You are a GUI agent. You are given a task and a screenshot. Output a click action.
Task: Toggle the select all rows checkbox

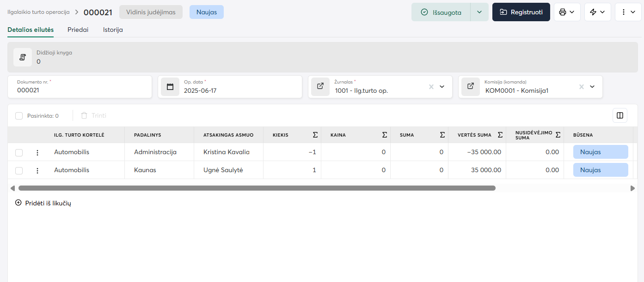(x=19, y=116)
